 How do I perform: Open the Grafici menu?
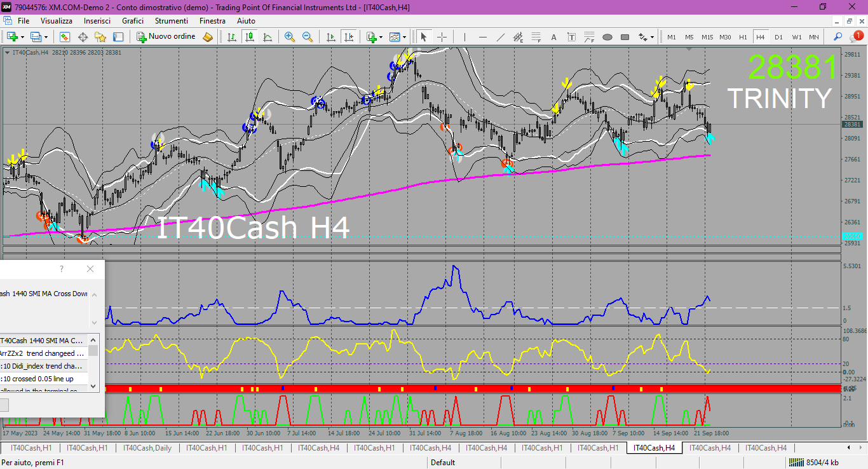[133, 21]
